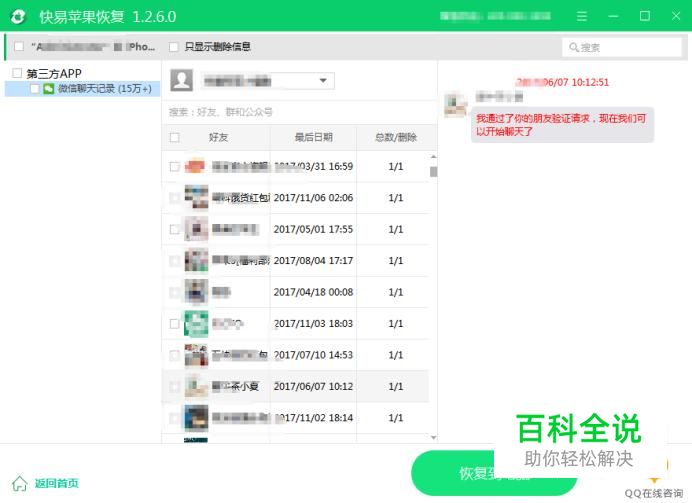The width and height of the screenshot is (692, 503).
Task: Click avatar of row dated 2017/11/03 18:03
Action: (x=196, y=323)
